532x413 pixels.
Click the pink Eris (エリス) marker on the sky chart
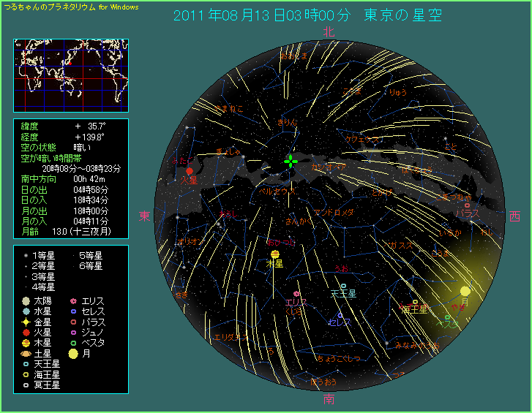click(x=296, y=293)
